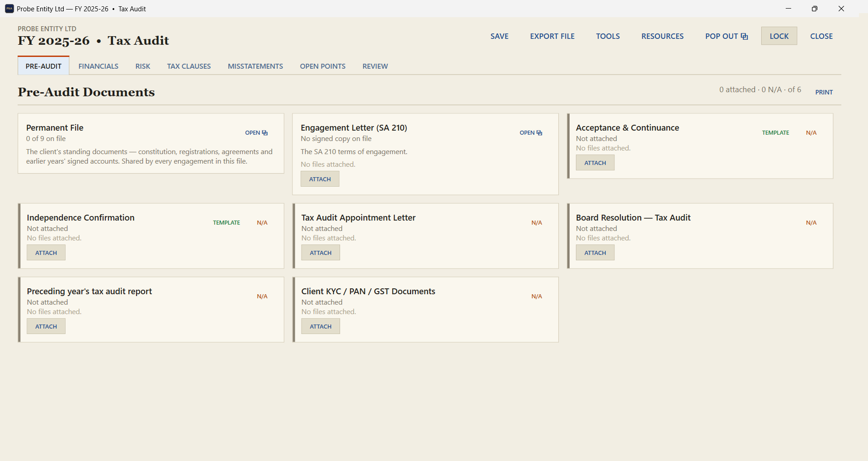Click the 'No signed copy on file' text
The image size is (868, 461).
click(x=336, y=139)
